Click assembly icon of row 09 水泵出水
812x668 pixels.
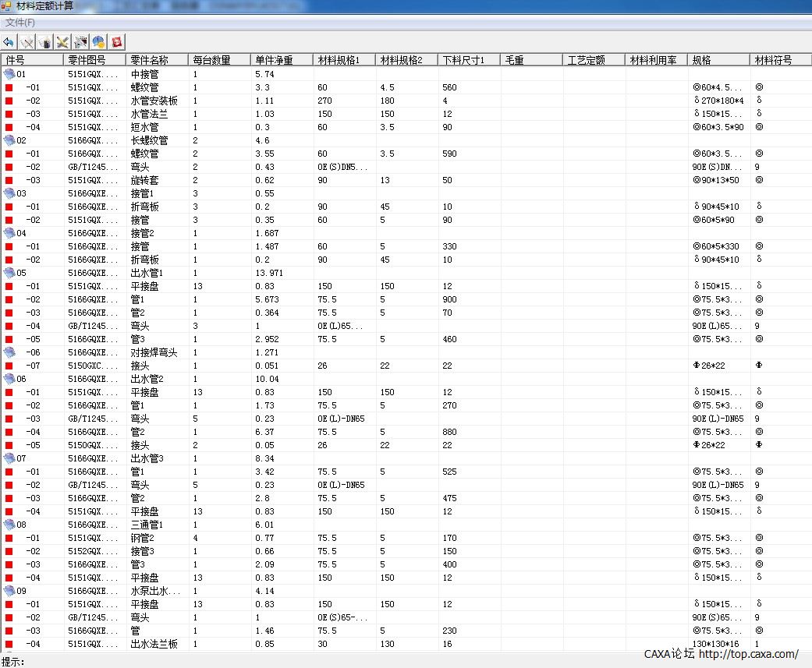9,591
